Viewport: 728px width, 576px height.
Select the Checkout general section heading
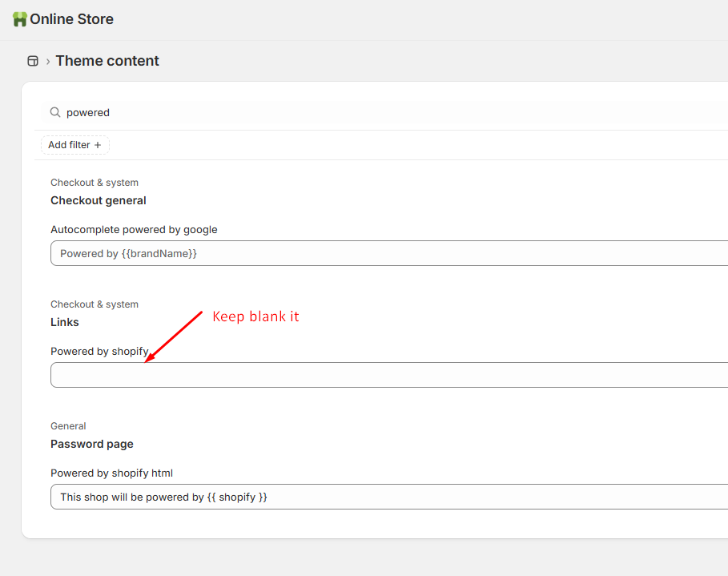pyautogui.click(x=99, y=200)
